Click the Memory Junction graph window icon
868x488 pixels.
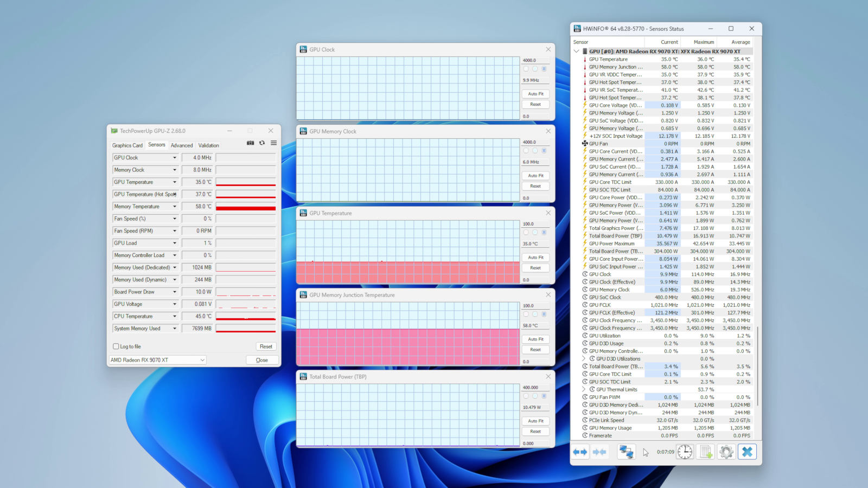pyautogui.click(x=303, y=295)
